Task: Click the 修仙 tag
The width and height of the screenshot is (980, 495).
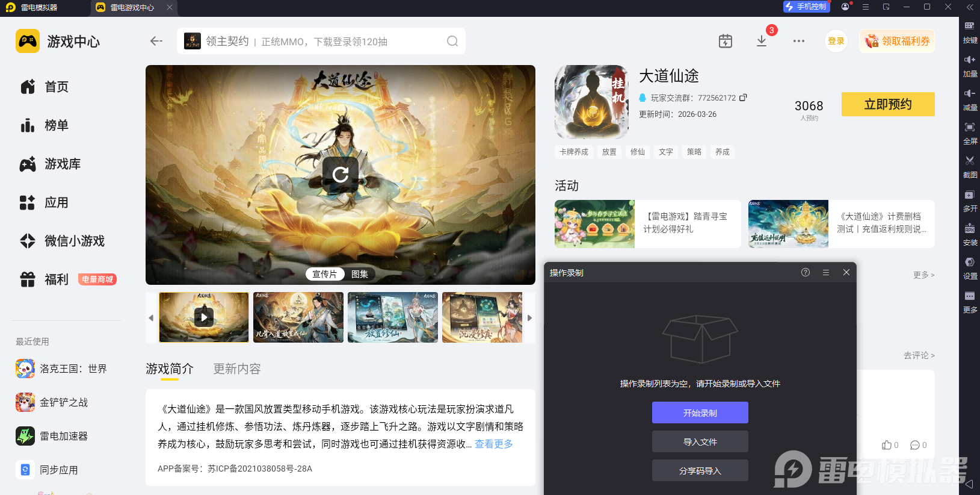Action: point(638,152)
